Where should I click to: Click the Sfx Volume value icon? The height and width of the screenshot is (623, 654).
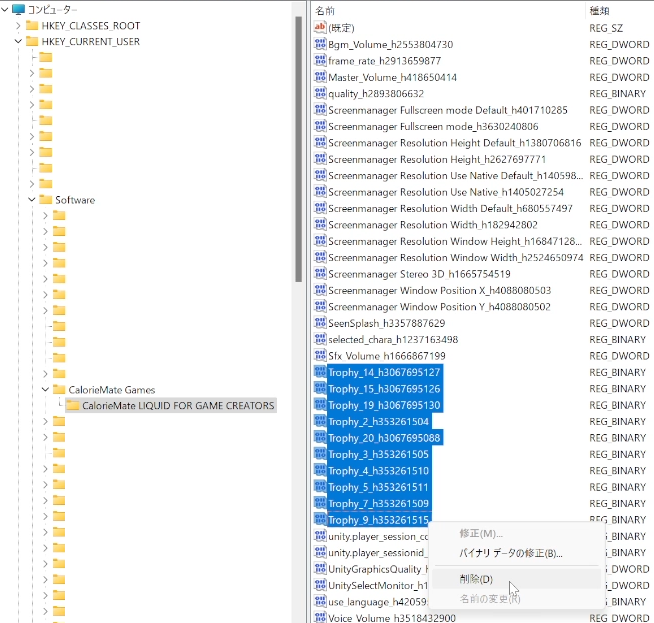(320, 355)
